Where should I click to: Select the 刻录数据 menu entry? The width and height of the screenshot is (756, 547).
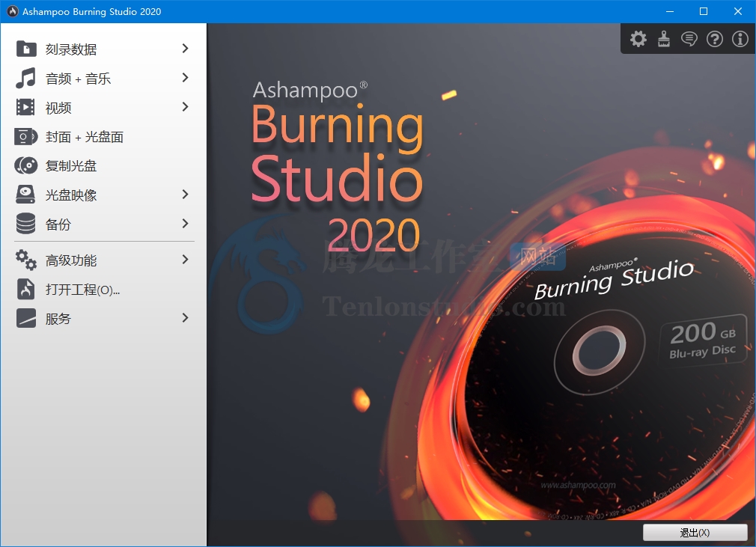(103, 49)
